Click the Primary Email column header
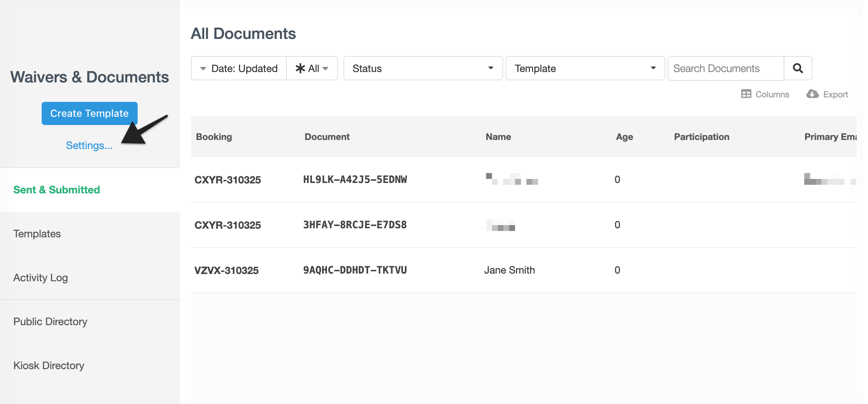 click(x=830, y=137)
